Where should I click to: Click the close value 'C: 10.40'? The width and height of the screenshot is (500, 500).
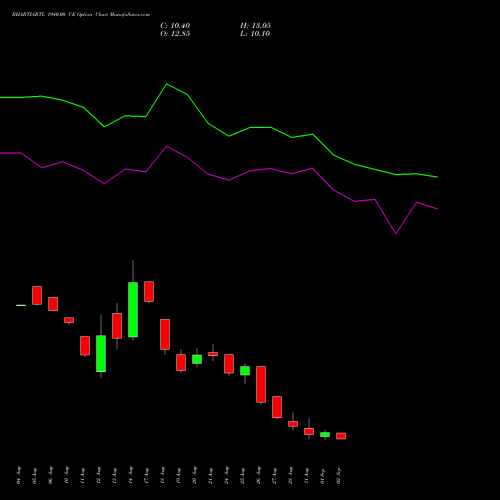pyautogui.click(x=175, y=26)
